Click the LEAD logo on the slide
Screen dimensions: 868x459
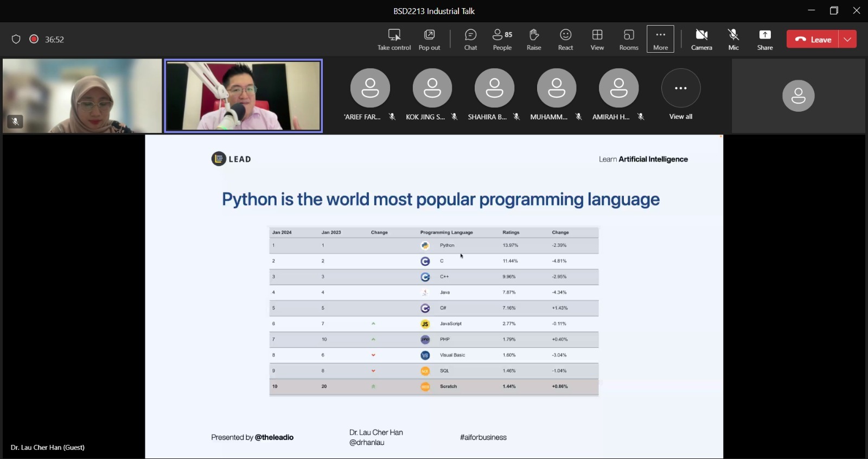coord(231,159)
